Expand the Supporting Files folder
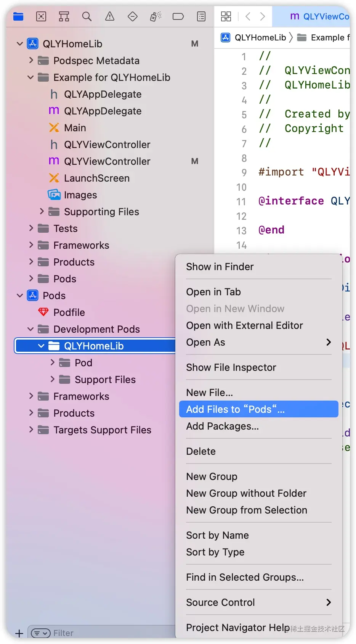Image resolution: width=356 pixels, height=644 pixels. [42, 211]
